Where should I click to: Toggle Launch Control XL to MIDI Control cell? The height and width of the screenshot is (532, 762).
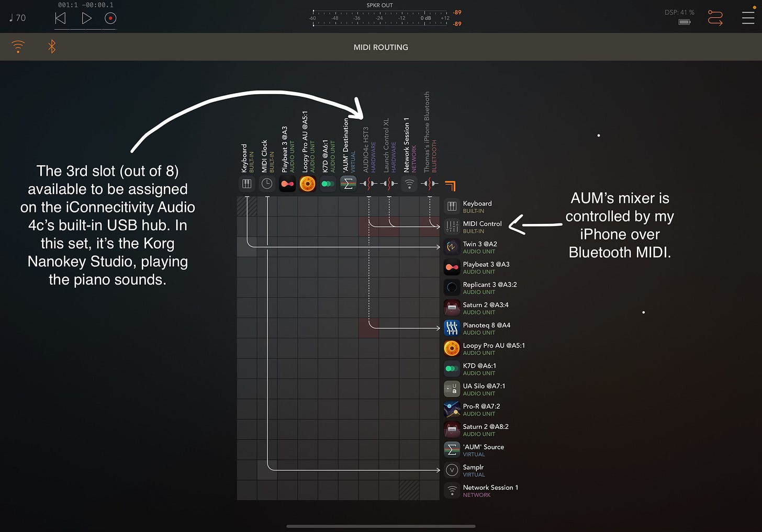pos(389,227)
